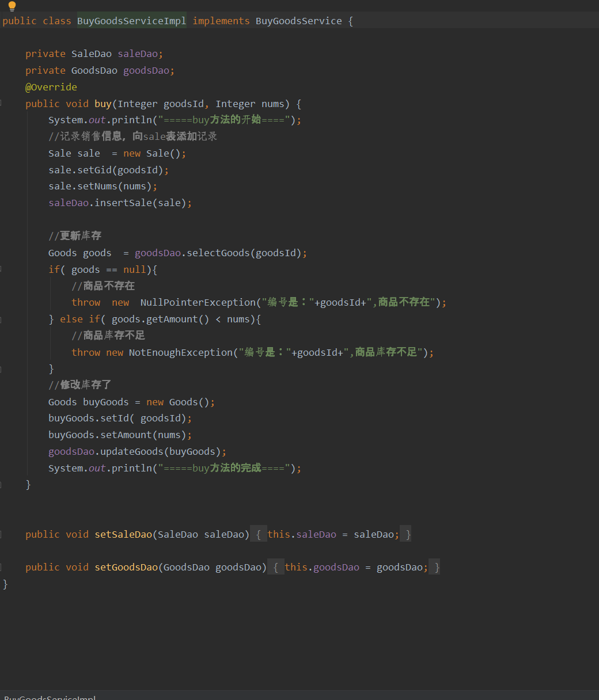Click NotEnoughException class name
This screenshot has width=599, height=700.
(x=181, y=352)
